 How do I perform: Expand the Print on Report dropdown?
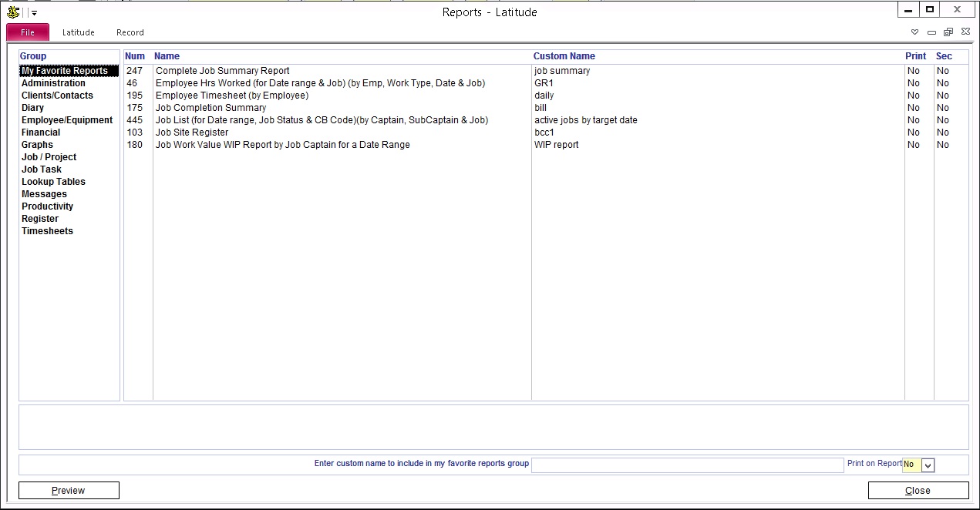click(928, 465)
